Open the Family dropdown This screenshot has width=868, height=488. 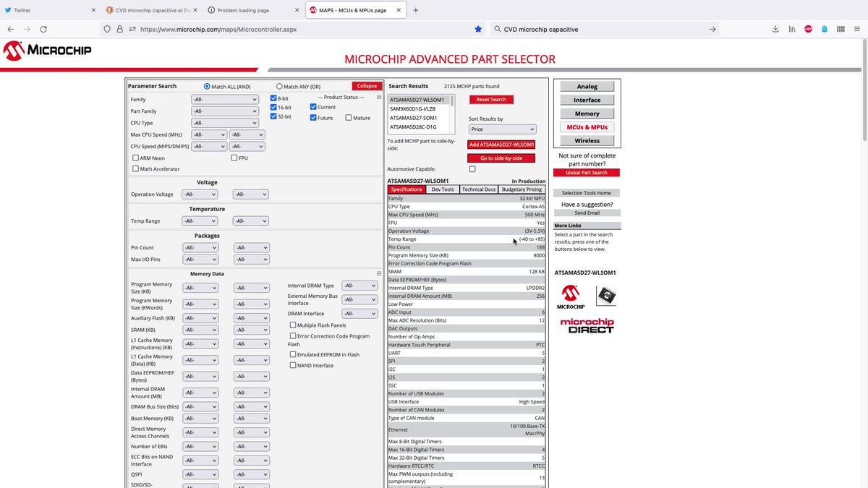click(224, 100)
